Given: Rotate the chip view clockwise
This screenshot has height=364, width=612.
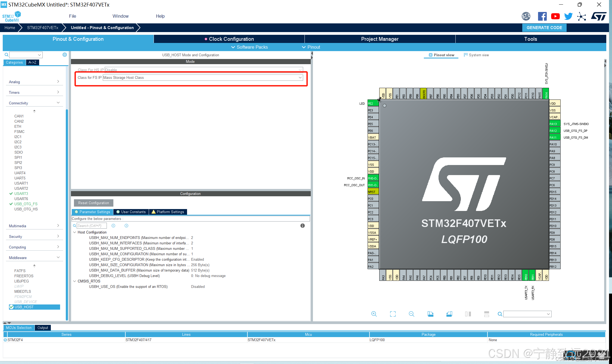Looking at the screenshot, I should tap(430, 314).
